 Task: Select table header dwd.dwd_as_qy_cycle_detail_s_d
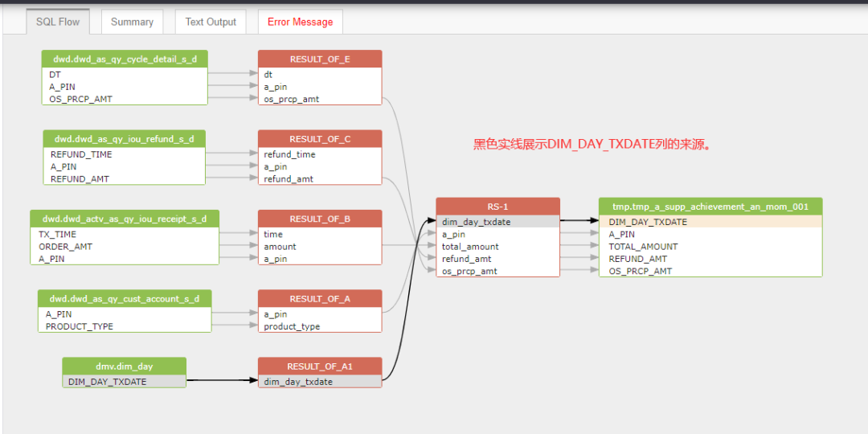pos(125,59)
